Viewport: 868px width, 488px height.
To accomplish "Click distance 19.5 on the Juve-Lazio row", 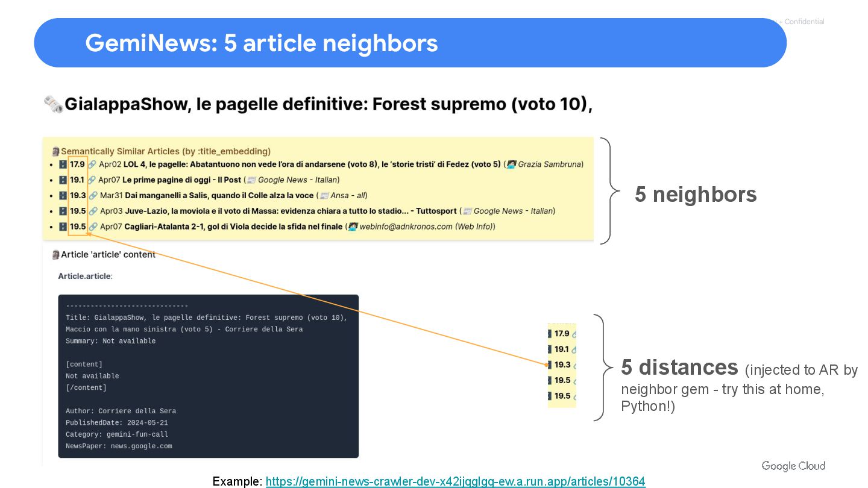I will pyautogui.click(x=78, y=211).
